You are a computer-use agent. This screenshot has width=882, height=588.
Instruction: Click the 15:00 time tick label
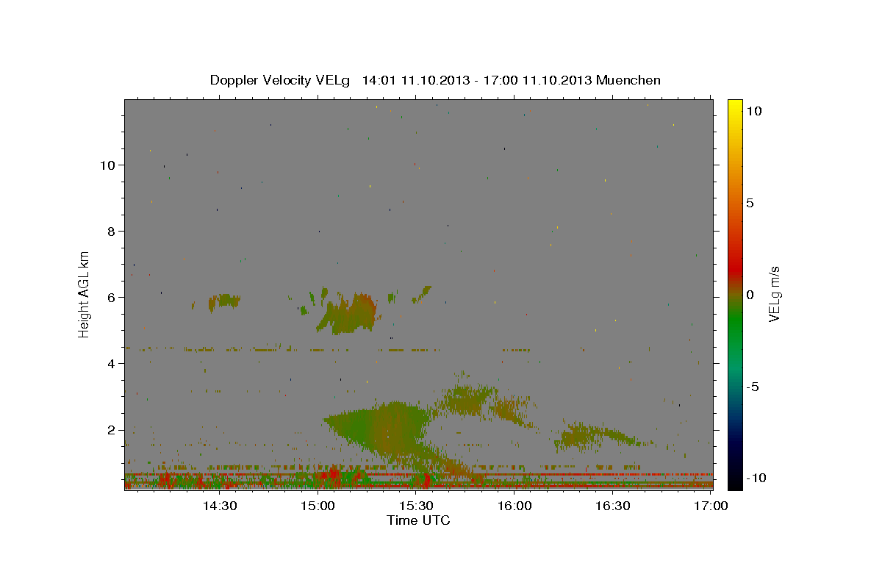(318, 506)
